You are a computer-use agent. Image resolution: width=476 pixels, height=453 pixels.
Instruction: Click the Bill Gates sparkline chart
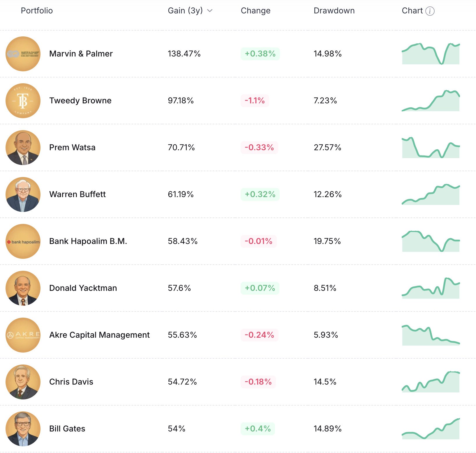(x=431, y=429)
